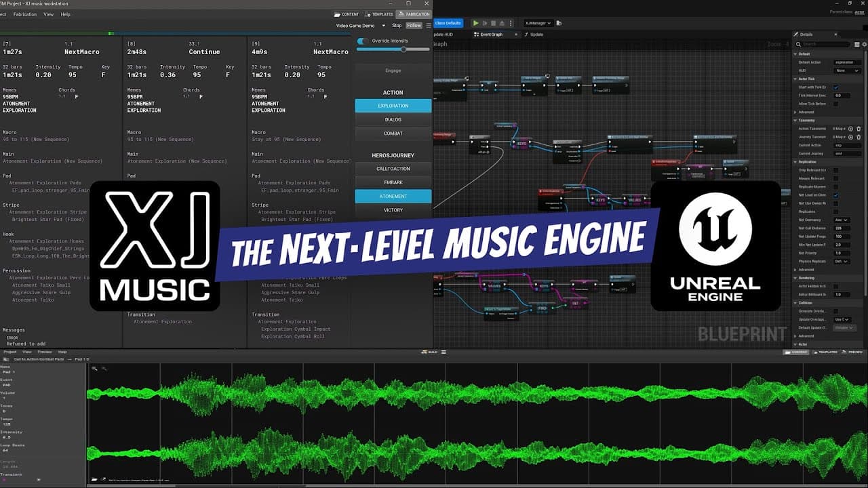This screenshot has width=868, height=488.
Task: Enable Net Use Owner Relevancy checkbox
Action: [x=836, y=203]
